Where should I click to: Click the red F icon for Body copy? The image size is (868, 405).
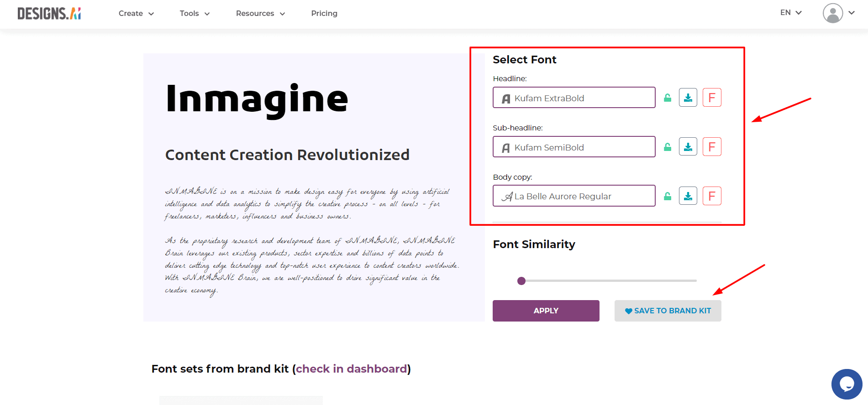coord(711,196)
